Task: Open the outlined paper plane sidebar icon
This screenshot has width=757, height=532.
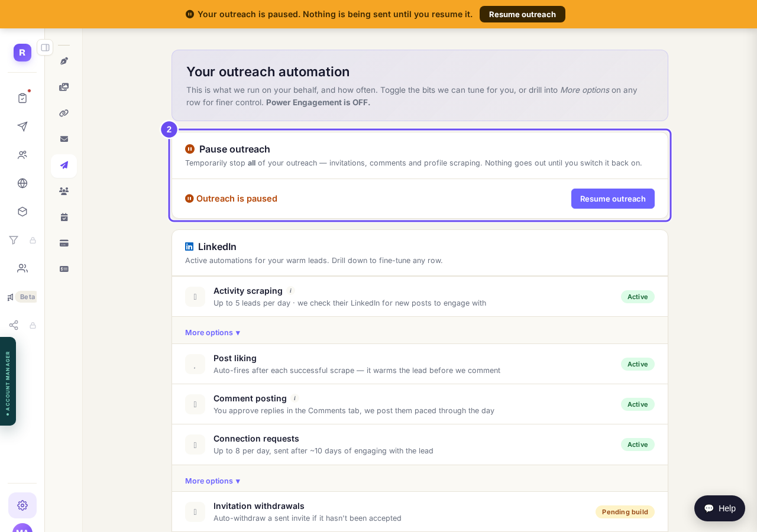Action: click(22, 126)
